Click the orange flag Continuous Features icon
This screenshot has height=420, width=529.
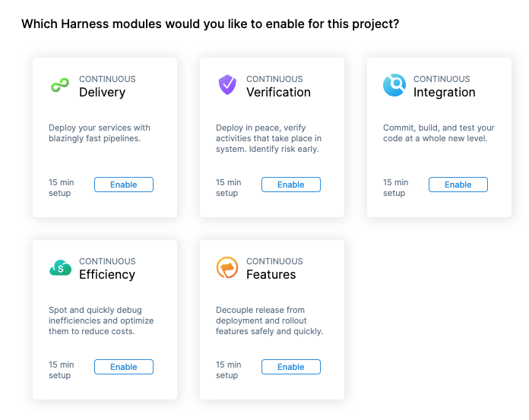point(227,267)
